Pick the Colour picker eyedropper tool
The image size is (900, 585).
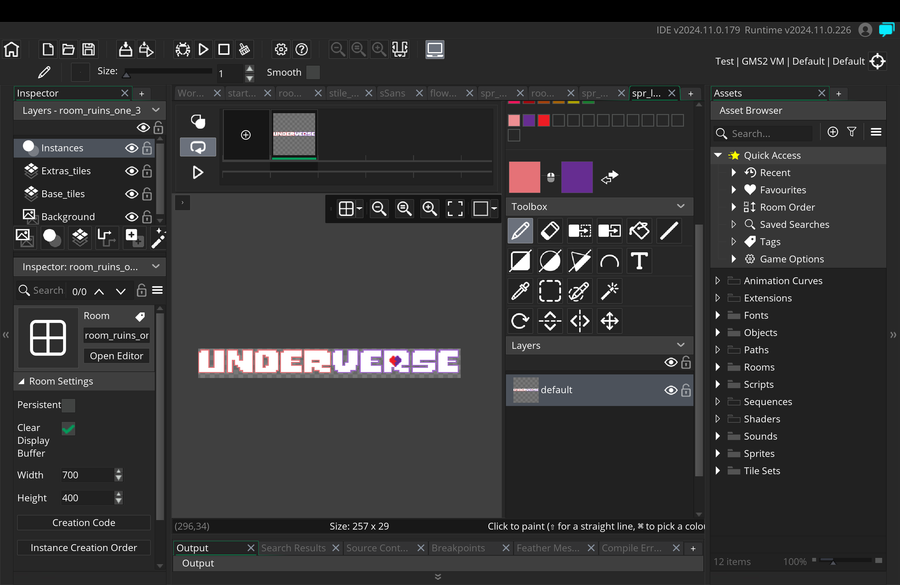[520, 291]
